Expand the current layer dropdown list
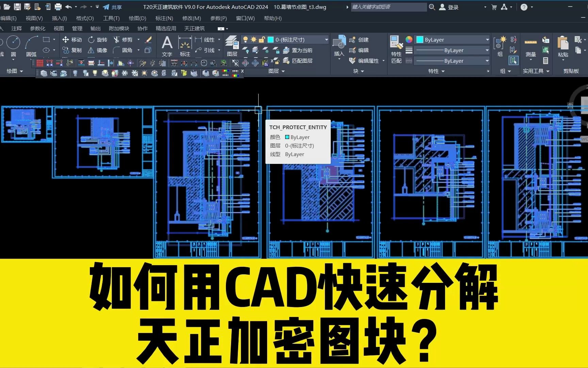Screen dimensions: 588x368 [326, 40]
